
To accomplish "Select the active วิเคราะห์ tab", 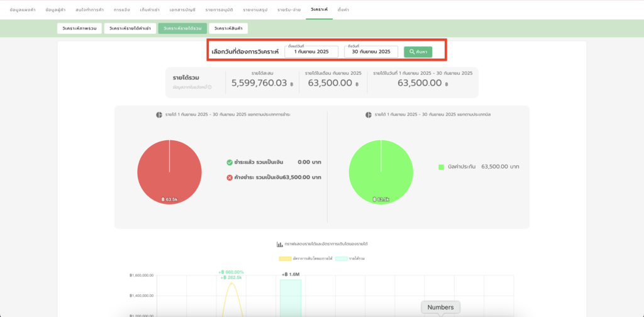I will click(319, 9).
